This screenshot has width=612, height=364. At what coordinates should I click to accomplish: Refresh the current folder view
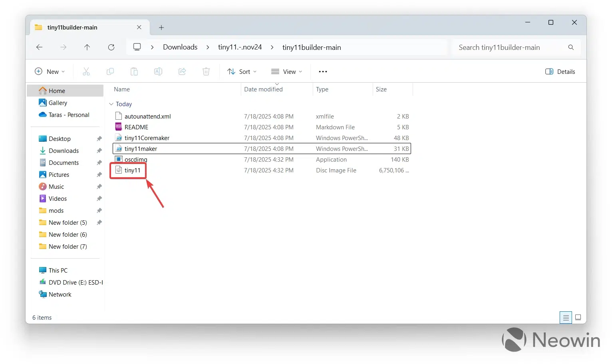[111, 47]
